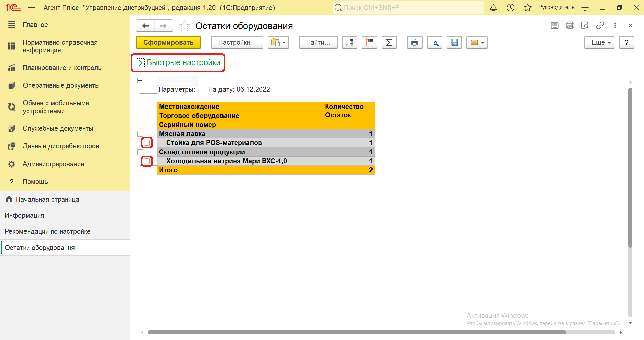Click the Найти... button
This screenshot has height=340, width=644.
pyautogui.click(x=318, y=42)
